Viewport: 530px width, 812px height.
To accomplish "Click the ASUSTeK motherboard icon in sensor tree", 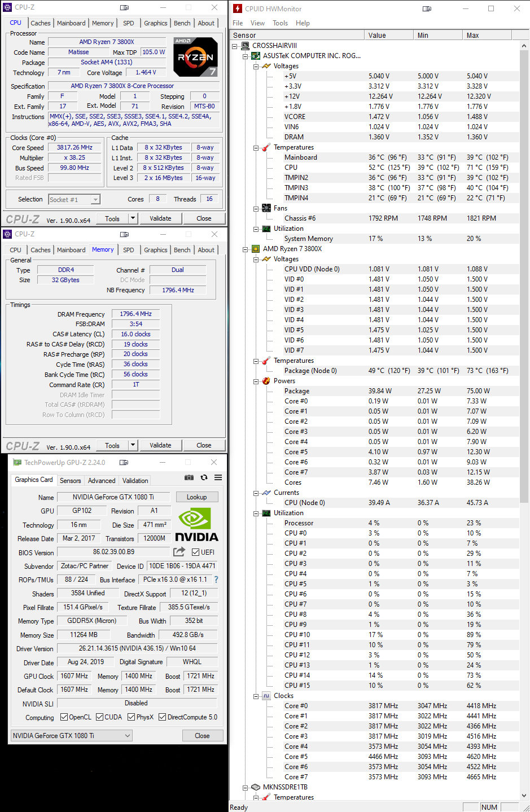I will (256, 56).
